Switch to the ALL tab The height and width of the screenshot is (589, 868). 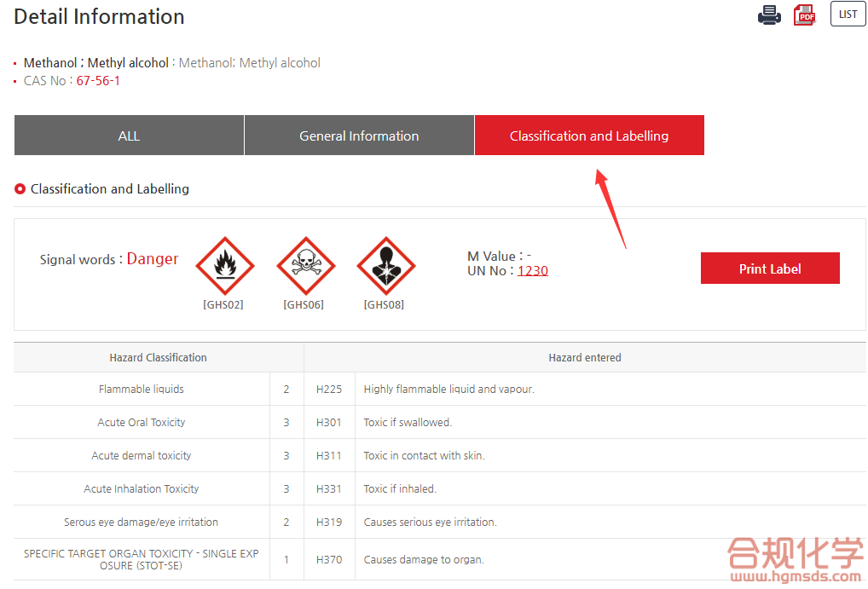click(129, 136)
